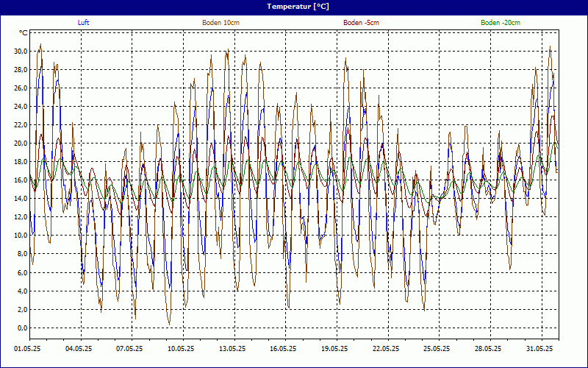Select the 13.05.25 date on x-axis
This screenshot has width=588, height=368.
coord(232,349)
